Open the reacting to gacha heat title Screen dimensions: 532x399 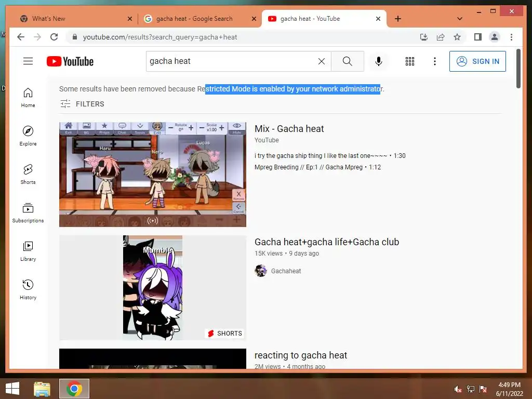(301, 355)
